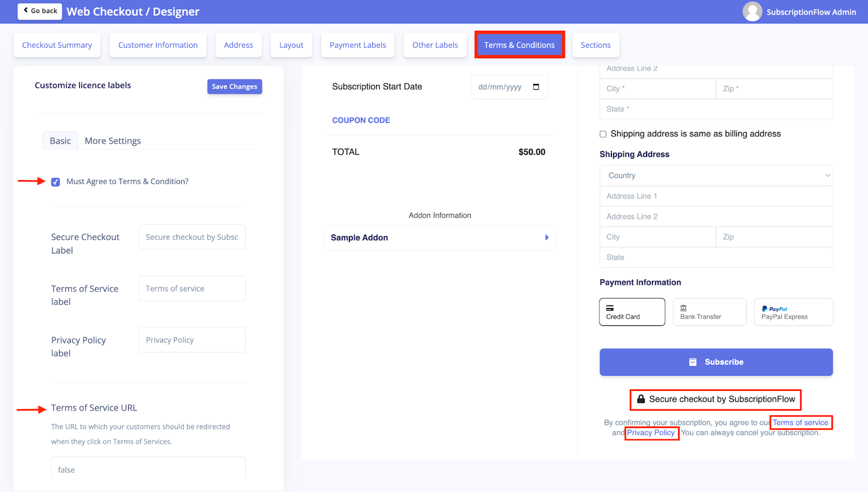The image size is (868, 492).
Task: Click the Payment Information heading
Action: 640,282
